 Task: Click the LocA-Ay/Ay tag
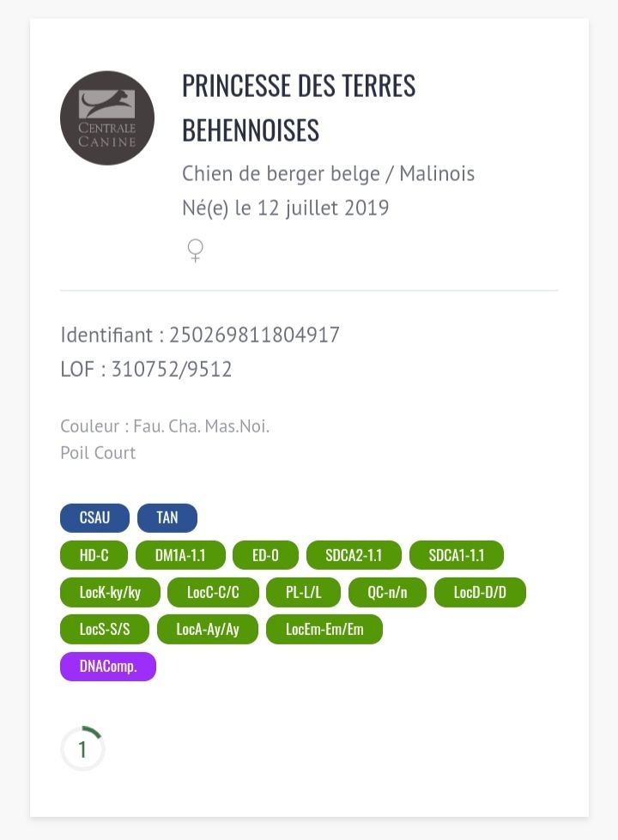click(x=208, y=629)
